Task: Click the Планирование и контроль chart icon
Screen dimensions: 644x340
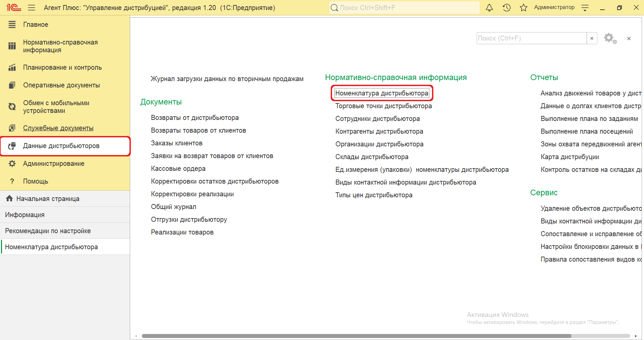Action: [x=12, y=67]
